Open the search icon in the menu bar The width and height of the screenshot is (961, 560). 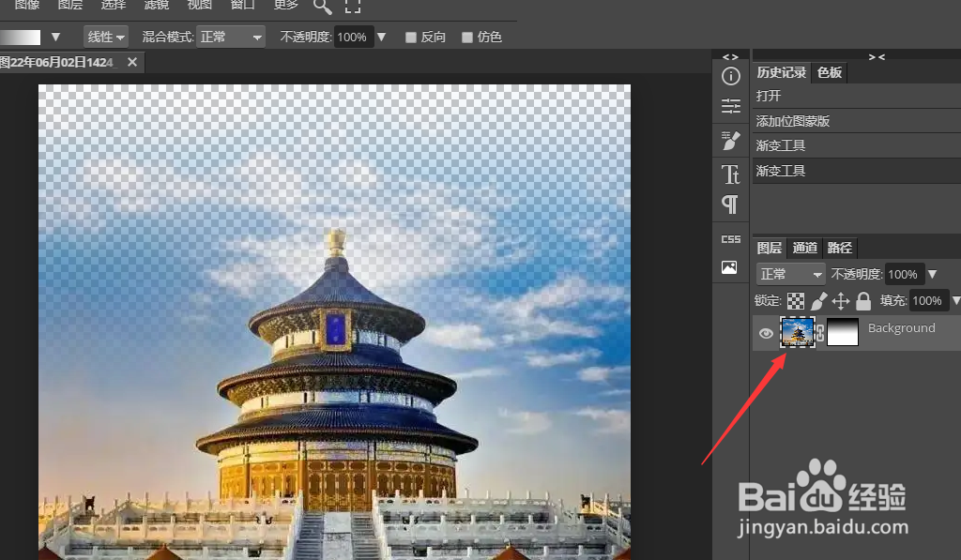321,8
